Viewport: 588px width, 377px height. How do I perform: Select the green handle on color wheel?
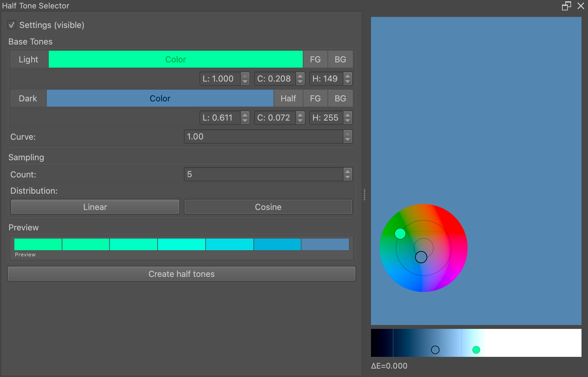pos(400,234)
